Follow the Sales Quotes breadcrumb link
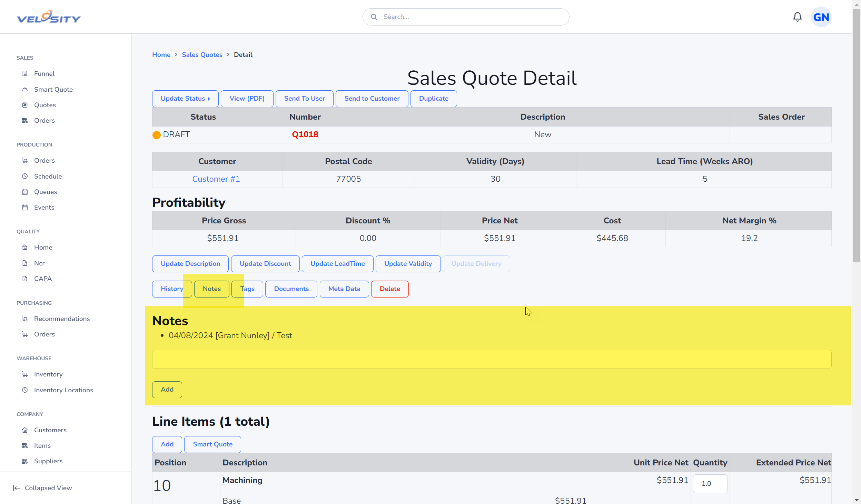 click(x=202, y=54)
